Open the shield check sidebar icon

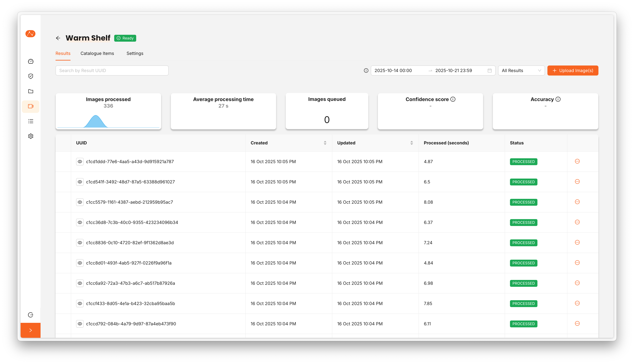click(31, 76)
